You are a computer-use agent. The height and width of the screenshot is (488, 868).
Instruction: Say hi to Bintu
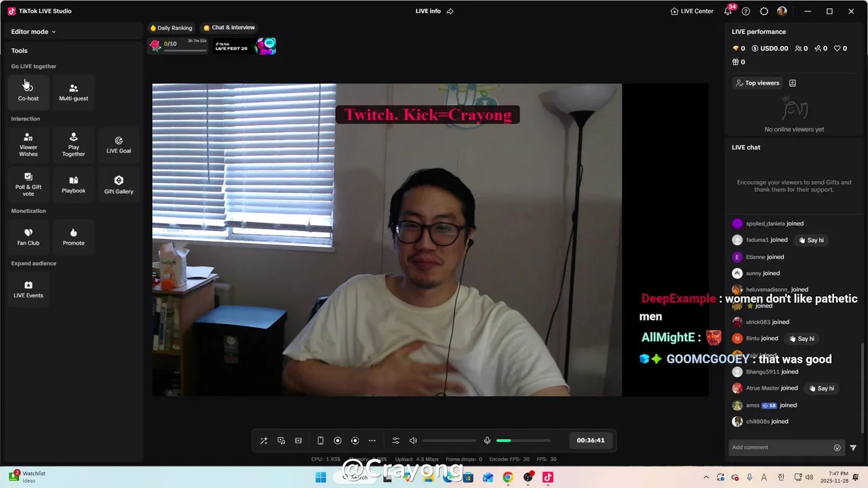click(802, 338)
